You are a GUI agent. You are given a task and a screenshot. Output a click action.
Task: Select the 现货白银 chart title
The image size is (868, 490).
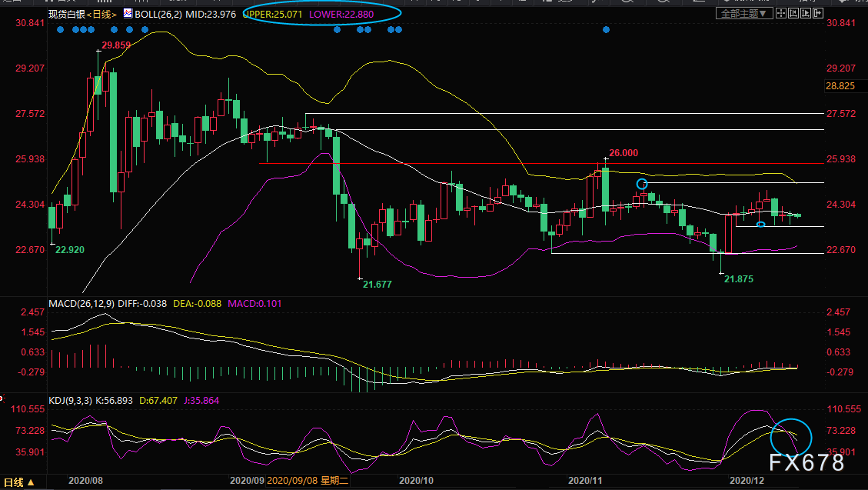tap(66, 14)
